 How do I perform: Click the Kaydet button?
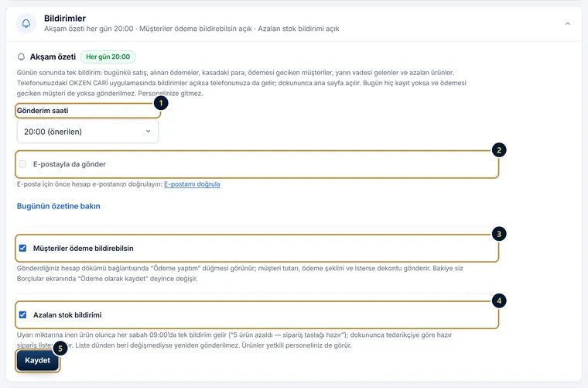[x=37, y=360]
